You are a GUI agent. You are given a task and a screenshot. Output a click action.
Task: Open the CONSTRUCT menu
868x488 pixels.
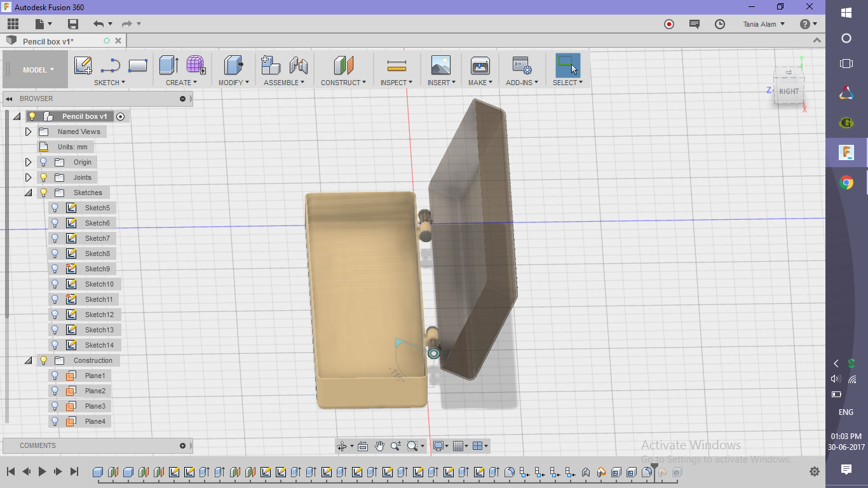coord(343,83)
